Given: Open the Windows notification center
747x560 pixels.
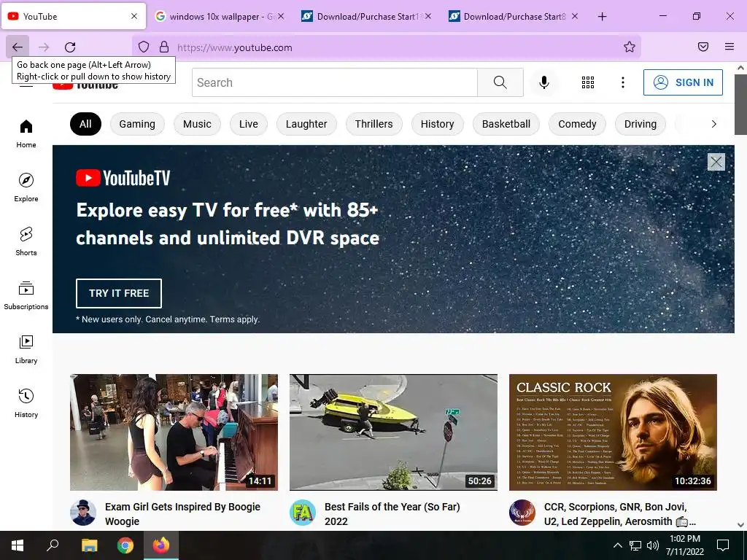Looking at the screenshot, I should tap(723, 545).
